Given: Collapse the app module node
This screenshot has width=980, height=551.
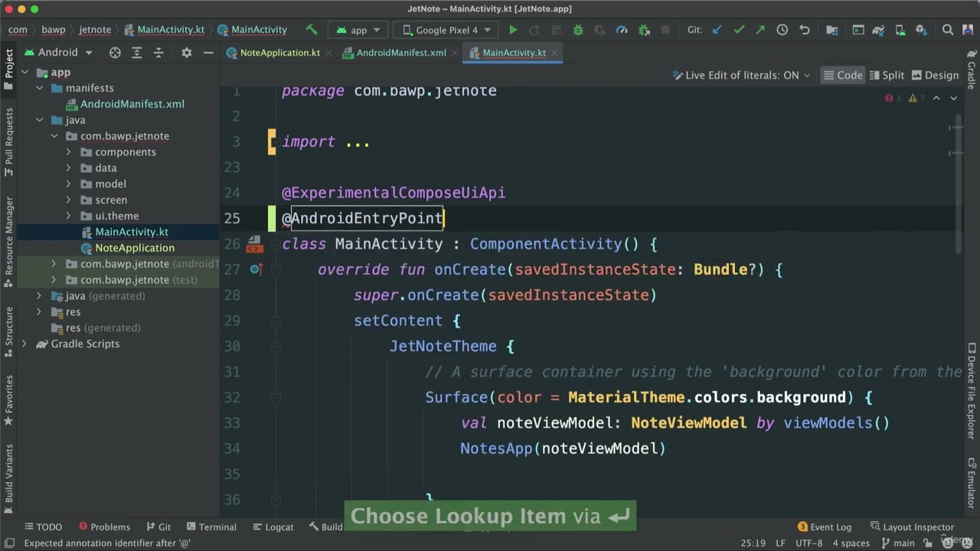Looking at the screenshot, I should tap(25, 73).
